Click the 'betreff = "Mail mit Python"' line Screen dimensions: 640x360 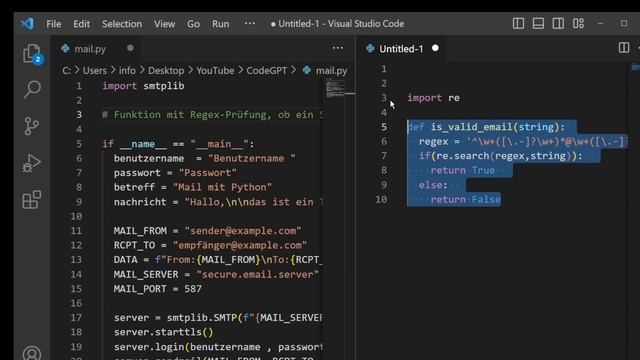pyautogui.click(x=193, y=187)
